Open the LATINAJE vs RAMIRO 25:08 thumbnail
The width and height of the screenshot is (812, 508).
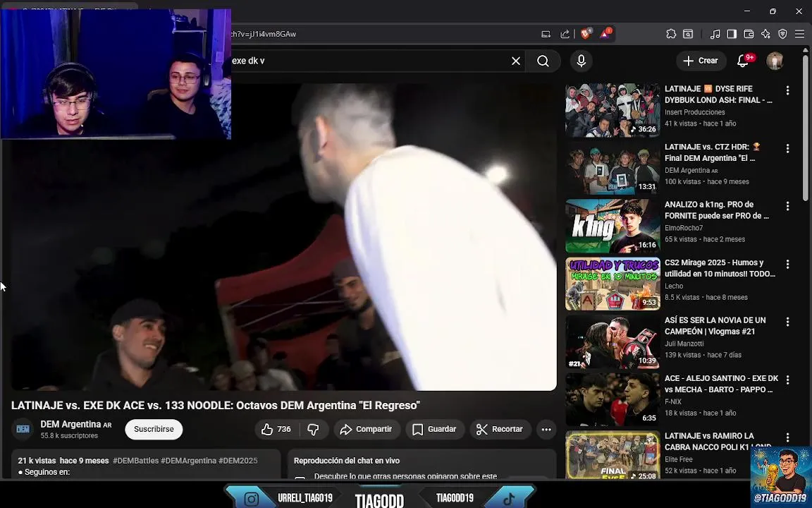(x=613, y=454)
